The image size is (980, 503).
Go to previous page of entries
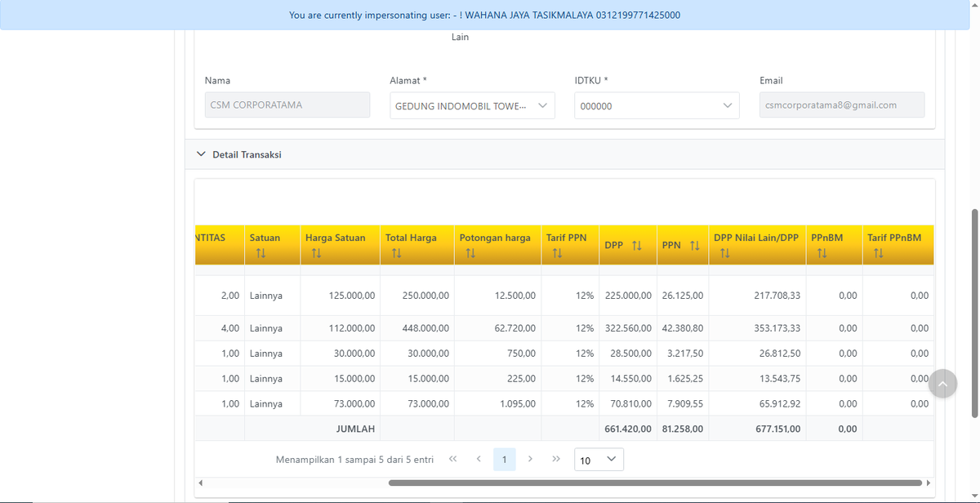479,459
